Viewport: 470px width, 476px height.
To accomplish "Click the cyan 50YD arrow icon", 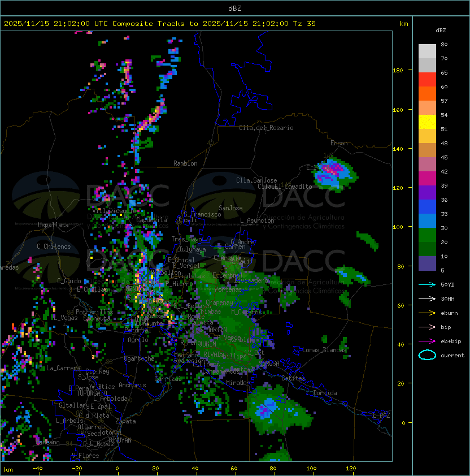I will click(x=427, y=285).
